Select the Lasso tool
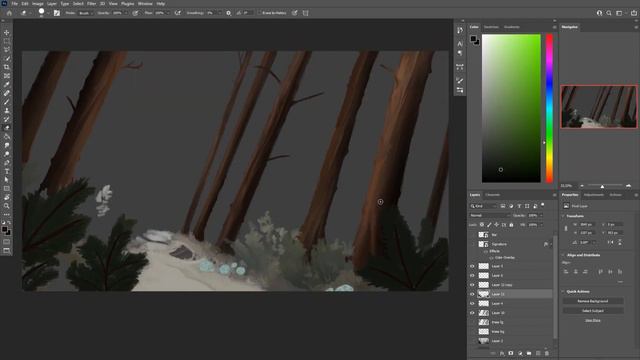The width and height of the screenshot is (640, 360). (7, 49)
